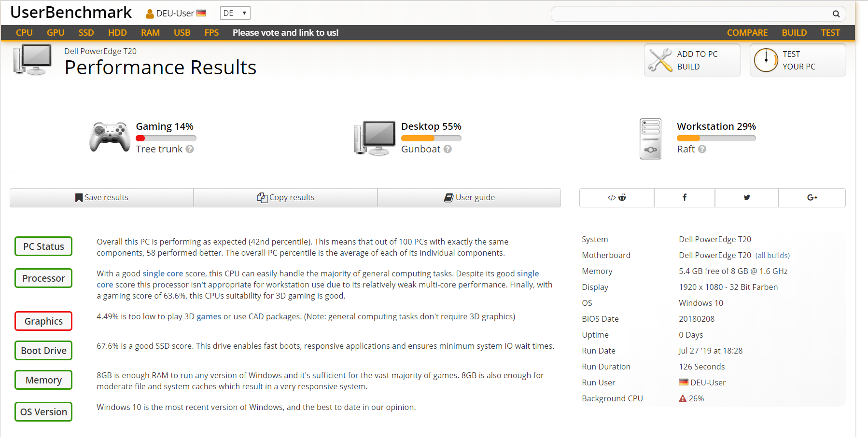Viewport: 868px width, 437px height.
Task: Click the Desktop 55% progress bar
Action: (431, 138)
